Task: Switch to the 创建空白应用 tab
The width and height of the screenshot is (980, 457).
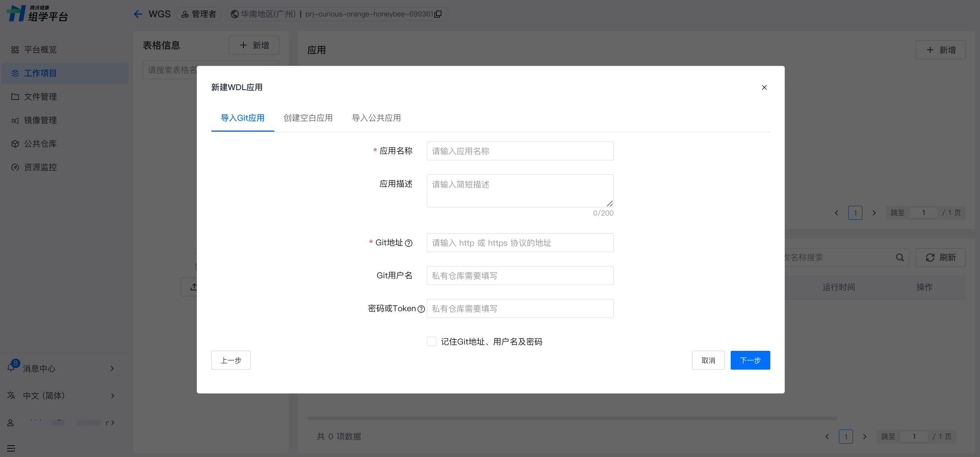Action: [308, 118]
